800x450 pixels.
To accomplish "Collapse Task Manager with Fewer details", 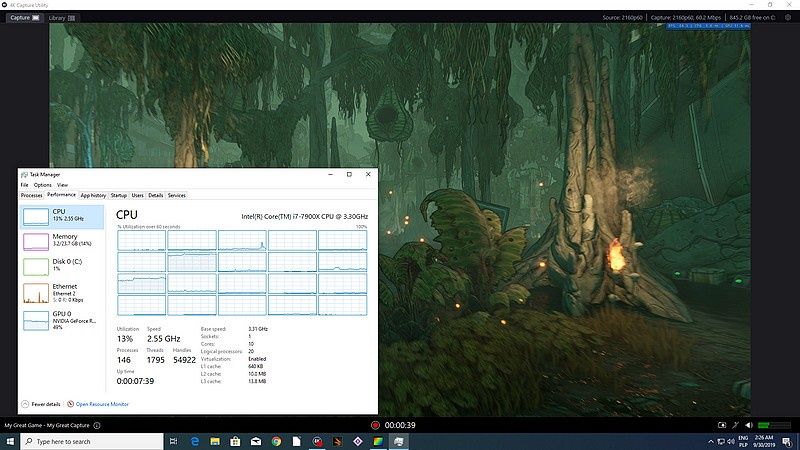I will [41, 404].
